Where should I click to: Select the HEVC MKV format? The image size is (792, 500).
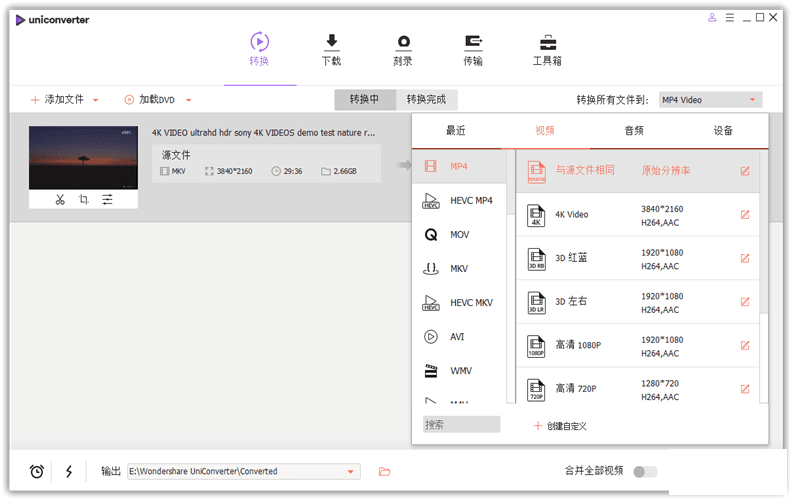[x=459, y=303]
